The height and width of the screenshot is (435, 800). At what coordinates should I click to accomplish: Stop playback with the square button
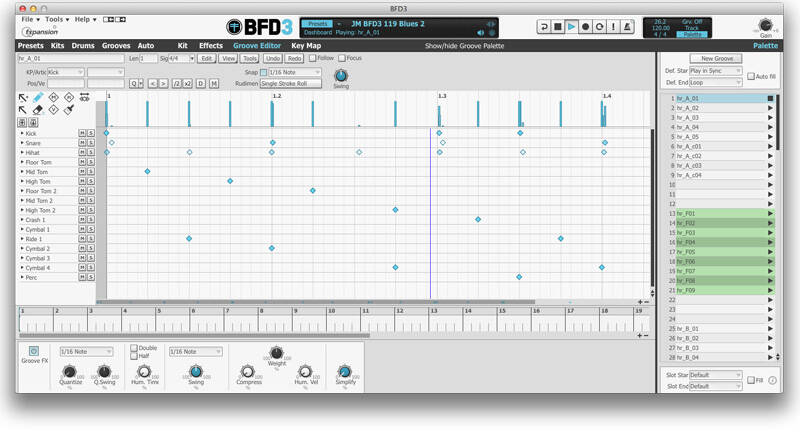558,27
